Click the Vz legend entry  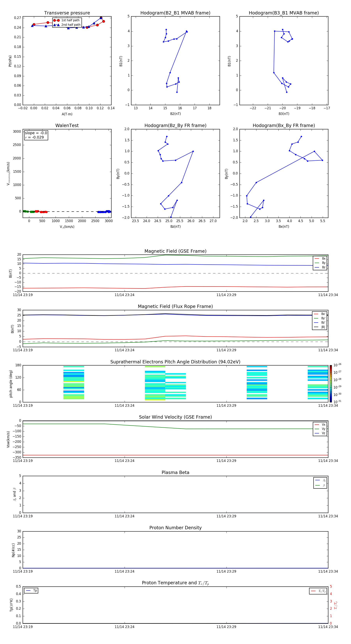[320, 433]
